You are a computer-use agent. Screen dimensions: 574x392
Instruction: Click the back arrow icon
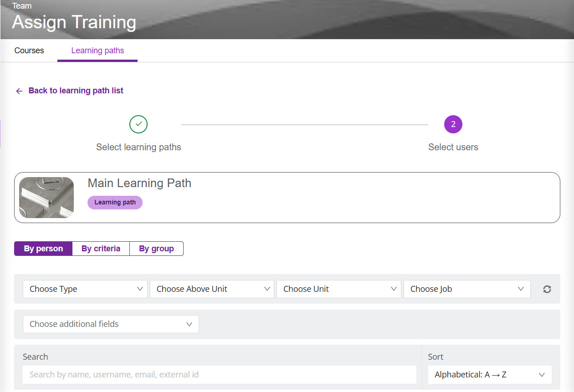click(19, 91)
